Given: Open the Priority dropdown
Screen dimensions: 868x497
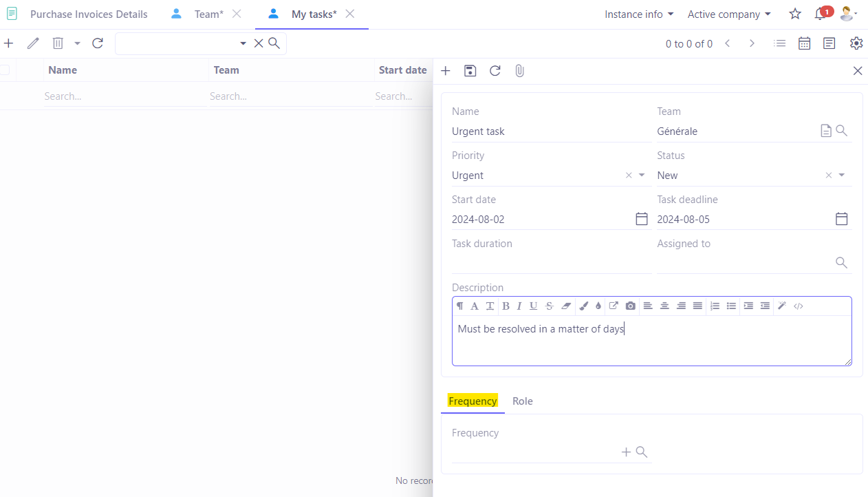Looking at the screenshot, I should [x=641, y=175].
